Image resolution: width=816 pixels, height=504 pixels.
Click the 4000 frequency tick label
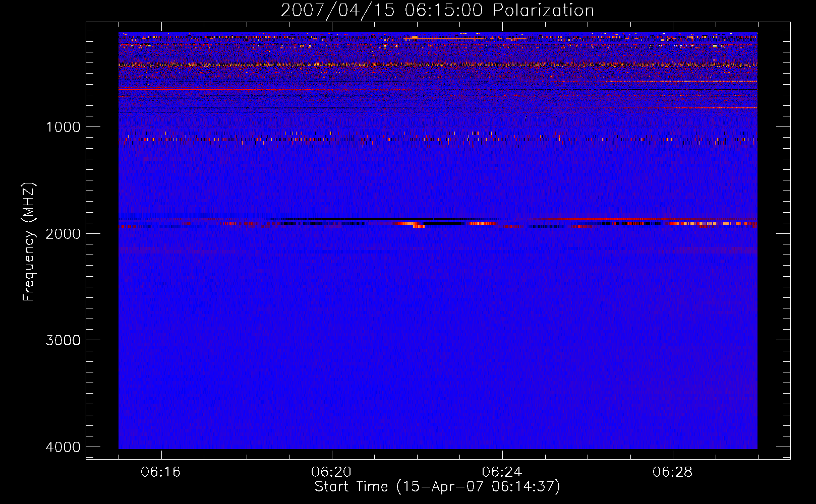click(63, 447)
